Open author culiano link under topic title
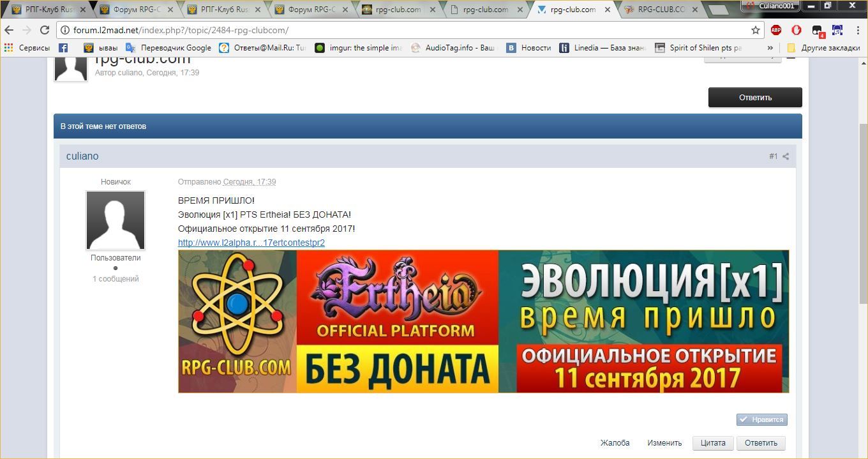This screenshot has width=868, height=459. coord(130,73)
